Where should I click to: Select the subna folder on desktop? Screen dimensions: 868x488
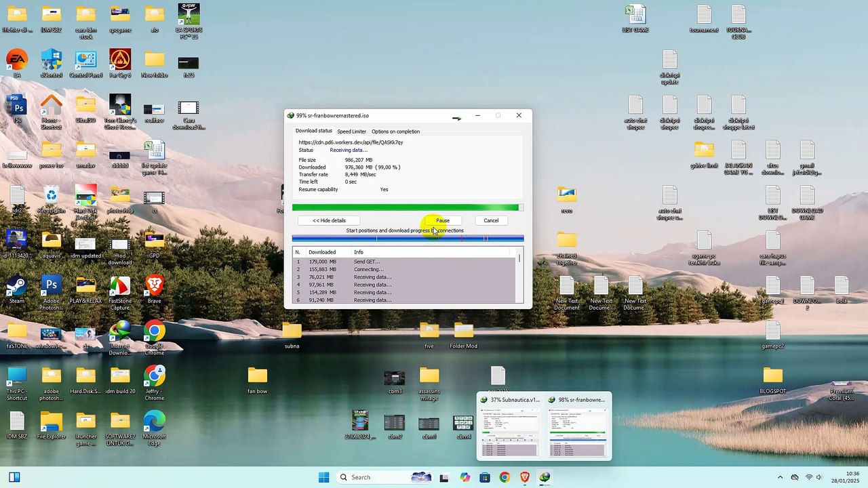[x=292, y=334]
